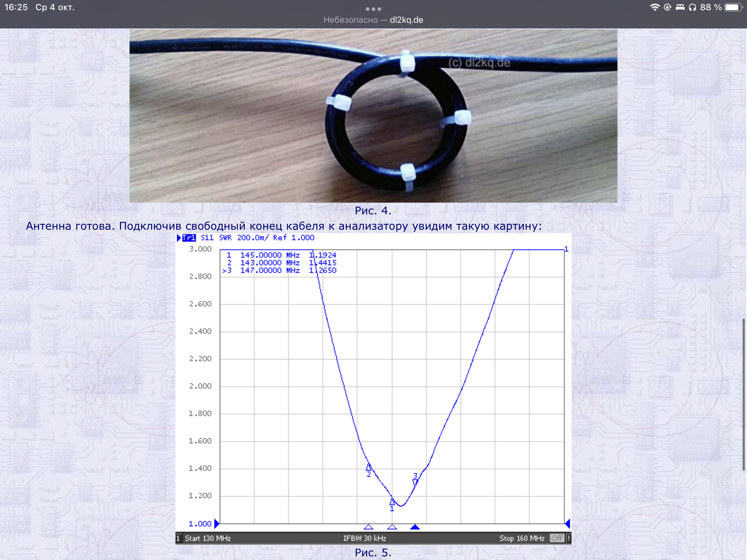747x560 pixels.
Task: Tap the orientation lock status icon
Action: click(667, 7)
